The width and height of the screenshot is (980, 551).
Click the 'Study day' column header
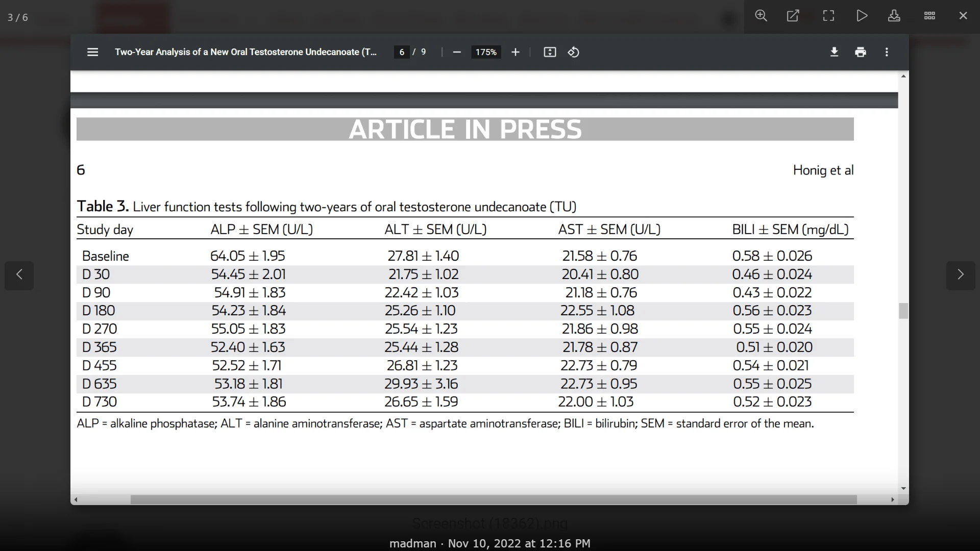pos(105,230)
